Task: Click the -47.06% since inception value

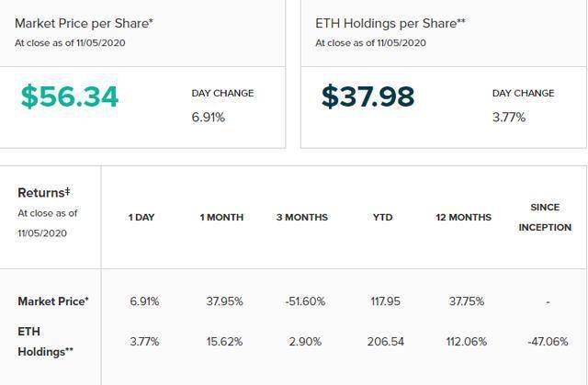Action: pyautogui.click(x=548, y=342)
